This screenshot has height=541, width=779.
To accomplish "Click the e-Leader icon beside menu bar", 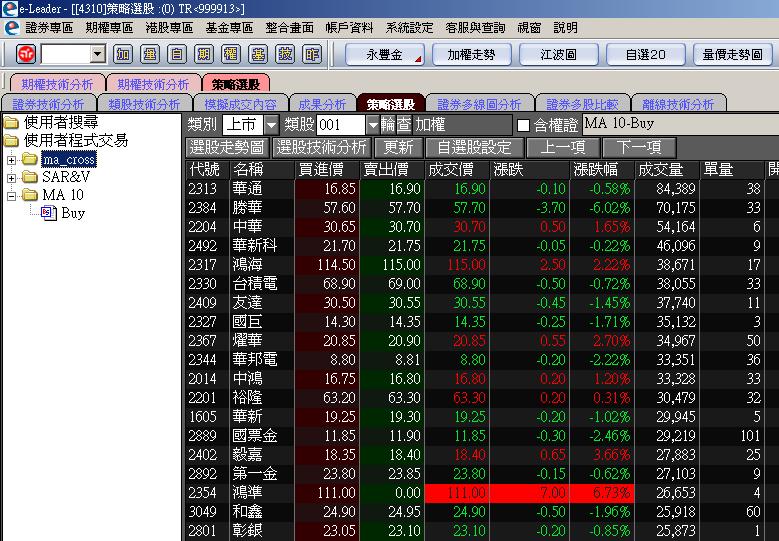I will (x=11, y=28).
